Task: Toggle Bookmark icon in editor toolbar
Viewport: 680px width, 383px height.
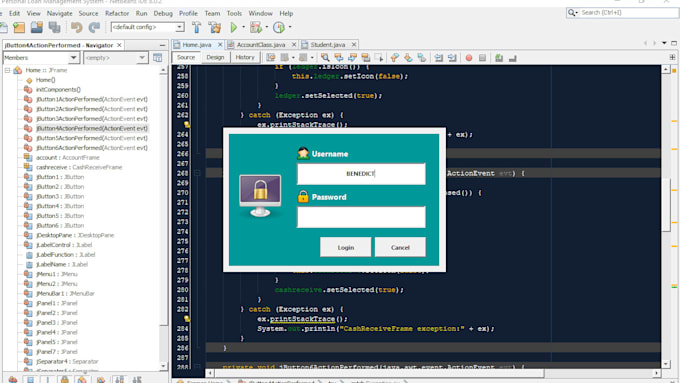Action: 422,57
